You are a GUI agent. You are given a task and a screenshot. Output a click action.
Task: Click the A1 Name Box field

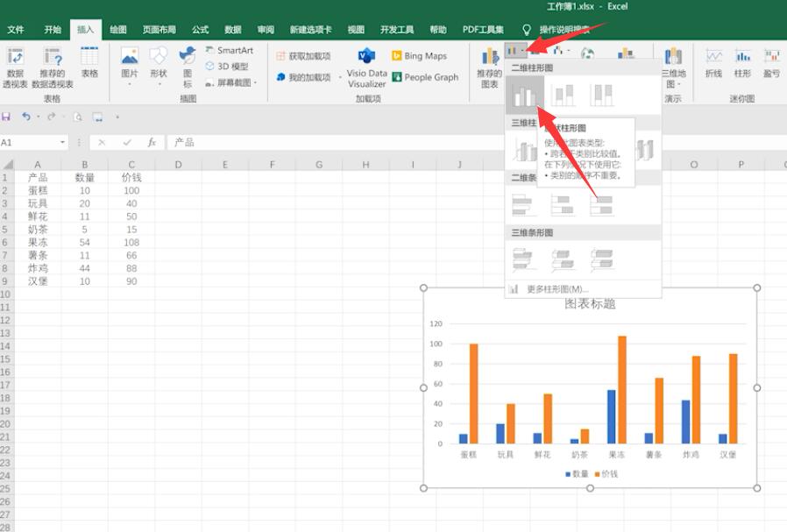(29, 143)
